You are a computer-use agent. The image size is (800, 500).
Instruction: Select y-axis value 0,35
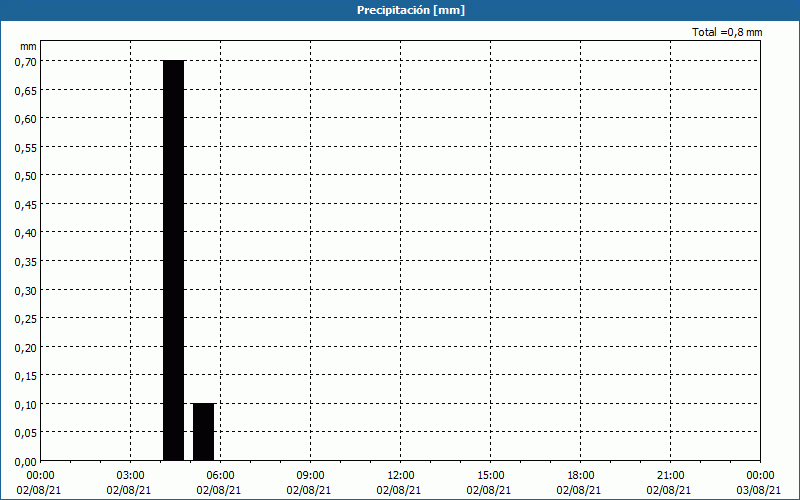(x=26, y=262)
